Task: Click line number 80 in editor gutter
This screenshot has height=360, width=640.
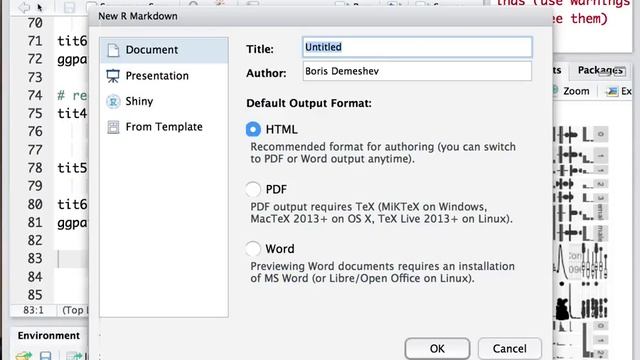Action: pyautogui.click(x=35, y=204)
